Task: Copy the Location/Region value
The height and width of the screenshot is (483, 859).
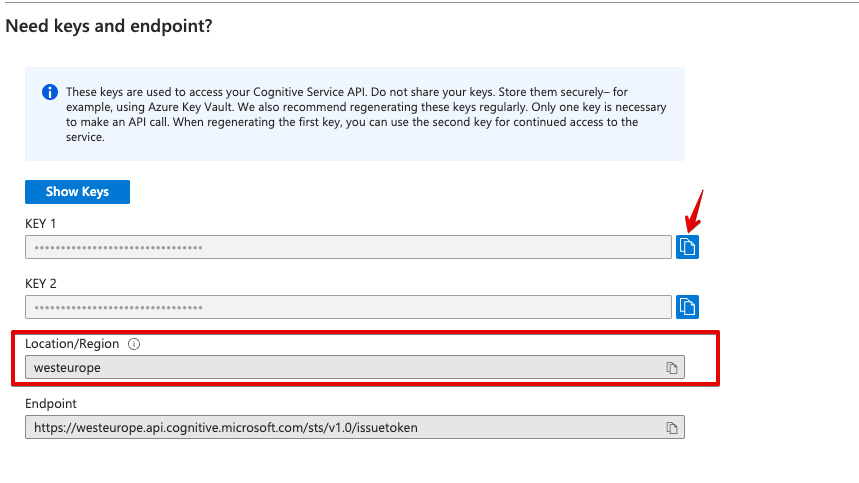Action: [x=672, y=368]
